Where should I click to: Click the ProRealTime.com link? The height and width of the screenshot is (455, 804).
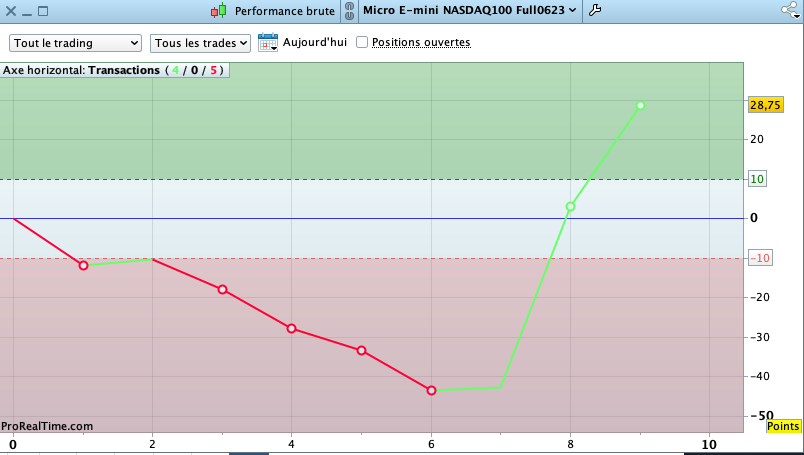(x=47, y=426)
